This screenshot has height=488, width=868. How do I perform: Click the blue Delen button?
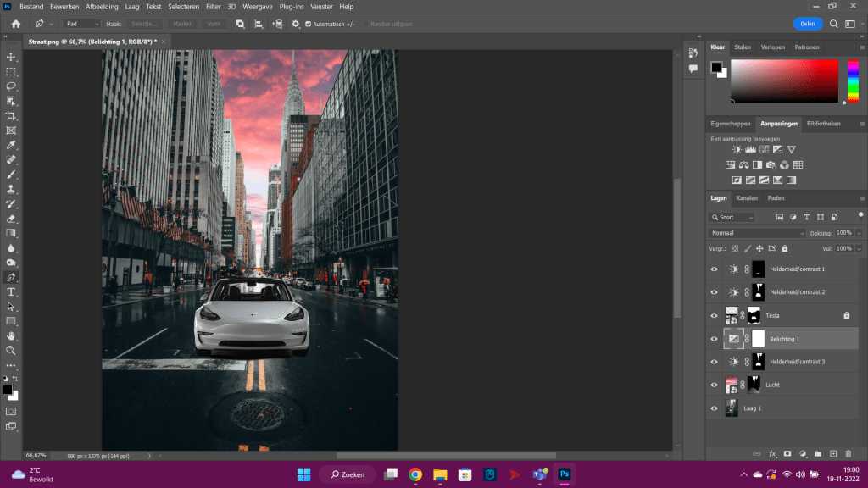(x=808, y=24)
